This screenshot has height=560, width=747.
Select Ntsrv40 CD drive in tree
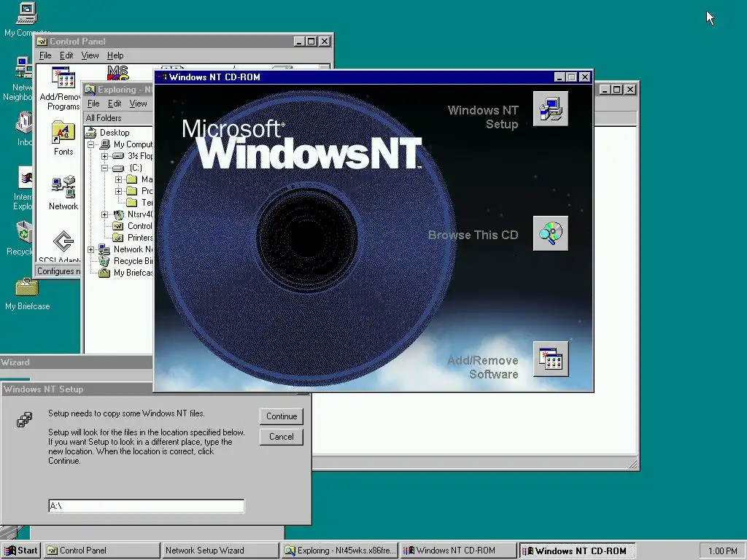[140, 214]
